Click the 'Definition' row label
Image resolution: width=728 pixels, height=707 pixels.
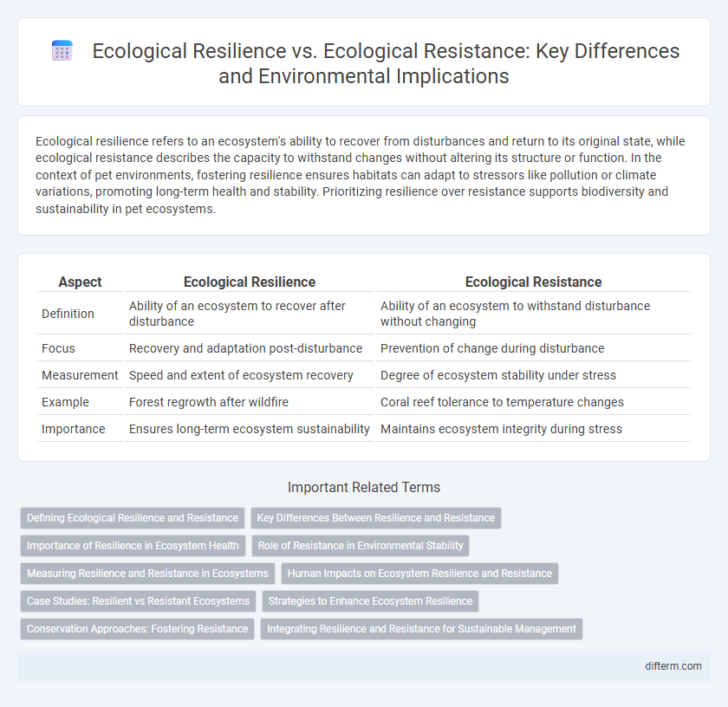click(68, 314)
